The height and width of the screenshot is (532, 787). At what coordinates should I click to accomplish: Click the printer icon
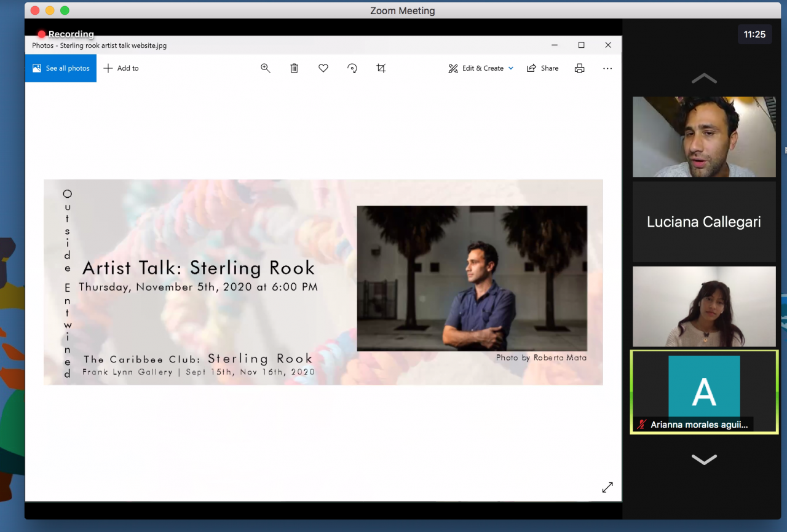click(579, 68)
